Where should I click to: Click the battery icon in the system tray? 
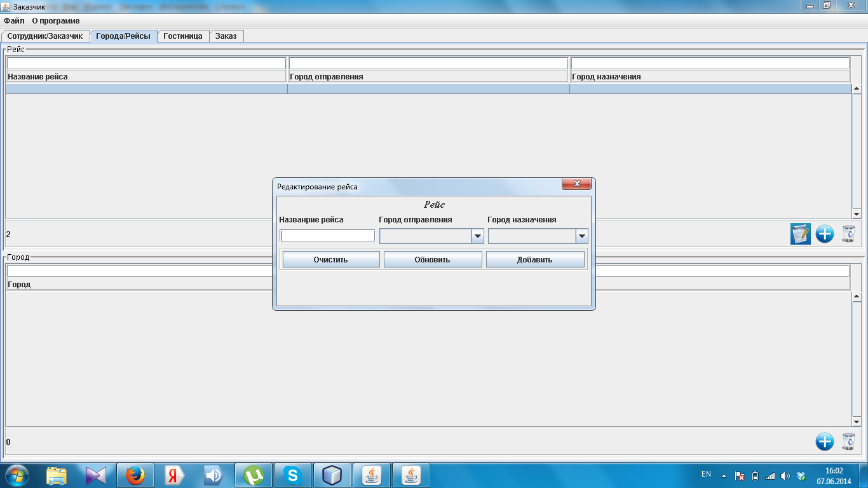(755, 476)
